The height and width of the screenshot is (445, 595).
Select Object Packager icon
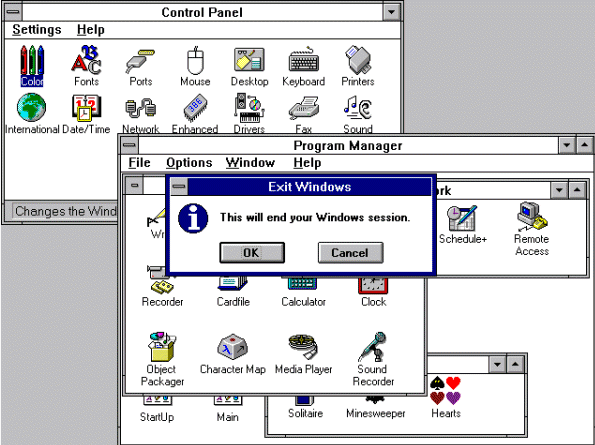click(162, 359)
